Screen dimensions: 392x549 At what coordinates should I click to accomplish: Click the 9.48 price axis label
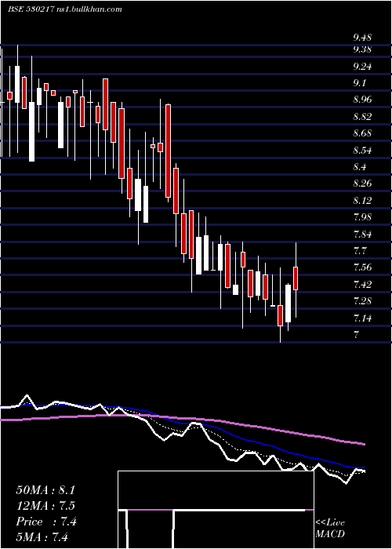362,37
